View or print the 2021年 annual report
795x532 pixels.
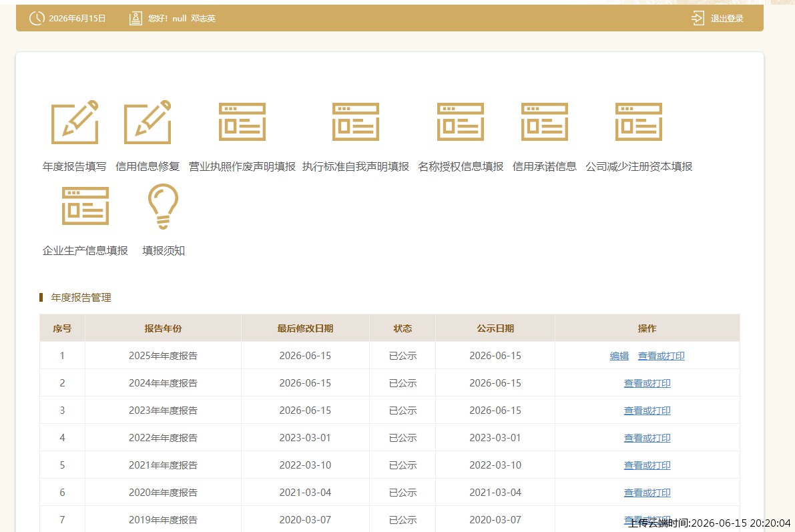tap(647, 465)
